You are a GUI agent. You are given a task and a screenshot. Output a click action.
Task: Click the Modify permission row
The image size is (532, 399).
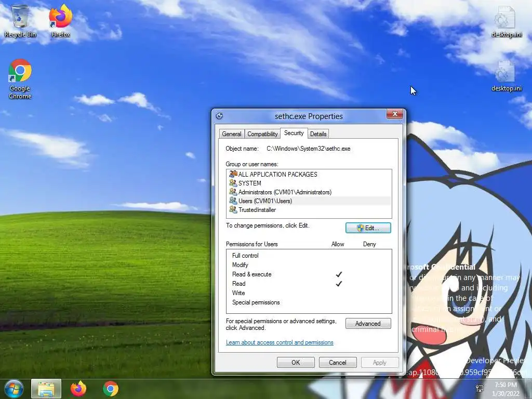309,265
